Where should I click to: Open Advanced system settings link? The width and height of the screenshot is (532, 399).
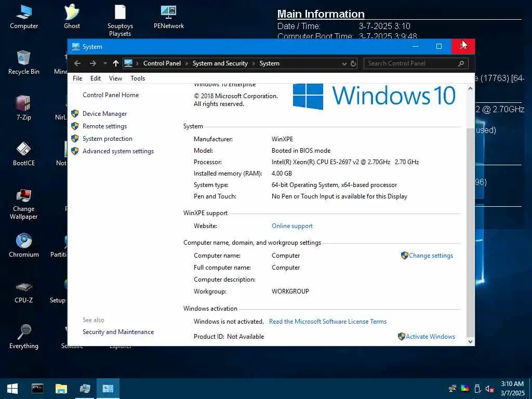118,151
